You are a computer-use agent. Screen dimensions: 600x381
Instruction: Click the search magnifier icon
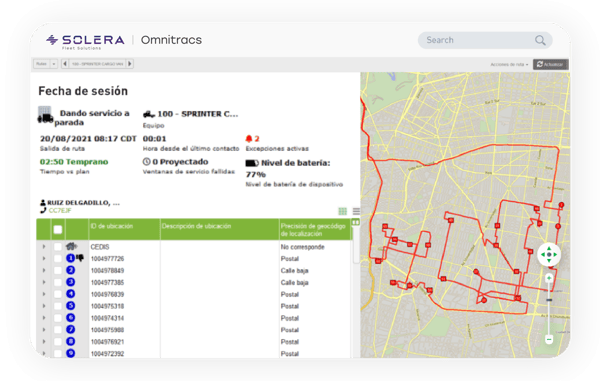tap(540, 40)
